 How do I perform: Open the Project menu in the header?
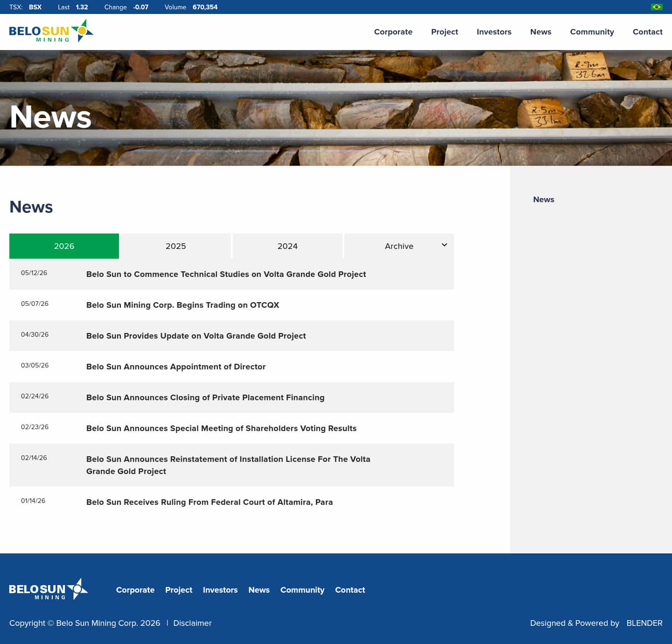pyautogui.click(x=445, y=32)
